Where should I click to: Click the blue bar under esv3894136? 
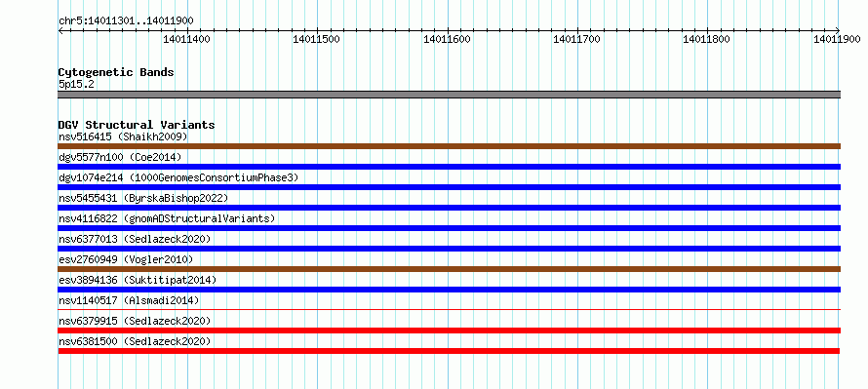point(449,290)
